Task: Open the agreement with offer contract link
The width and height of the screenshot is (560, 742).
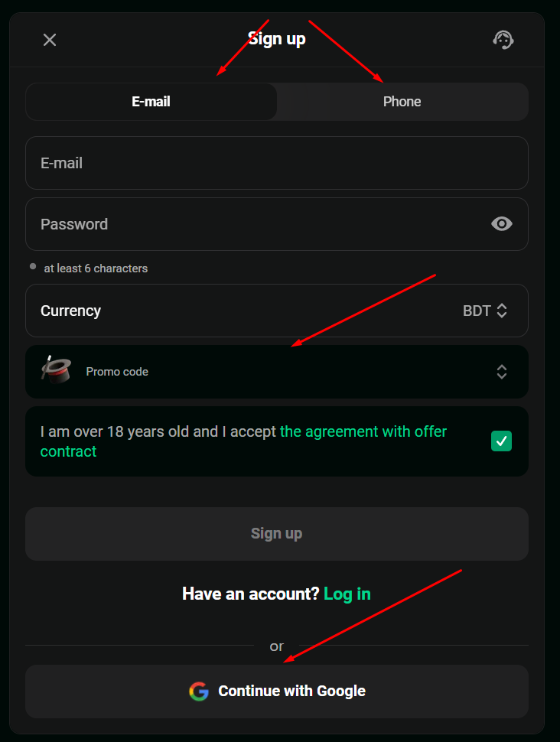Action: click(363, 431)
